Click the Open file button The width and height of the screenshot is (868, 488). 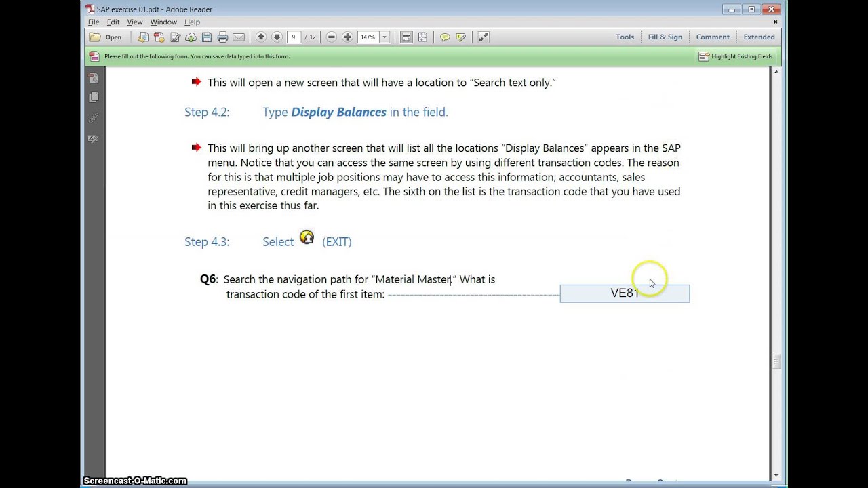click(x=106, y=37)
